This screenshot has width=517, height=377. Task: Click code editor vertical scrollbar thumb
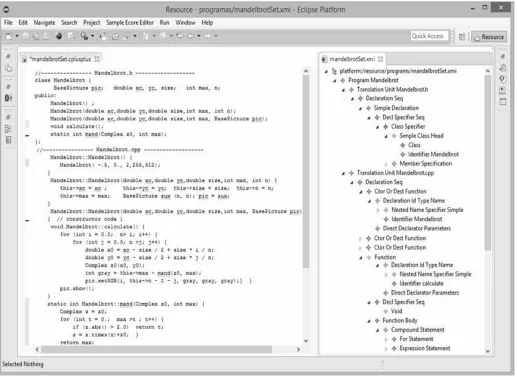click(306, 171)
